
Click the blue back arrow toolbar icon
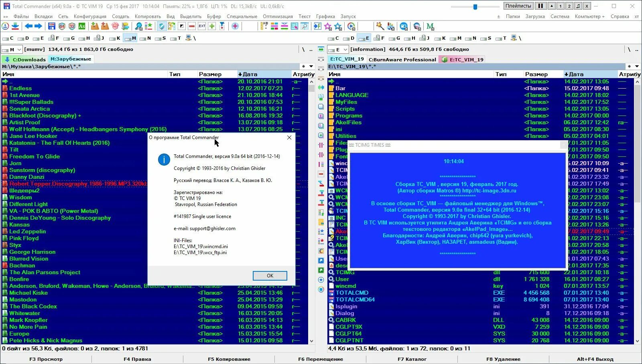coord(28,26)
